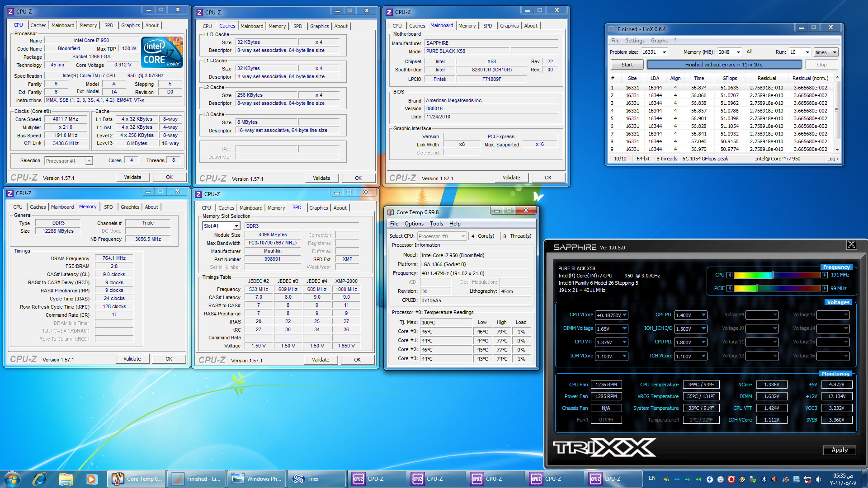Switch to Windows Photo Viewer taskbar button
Viewport: 868px width, 488px height.
(256, 479)
